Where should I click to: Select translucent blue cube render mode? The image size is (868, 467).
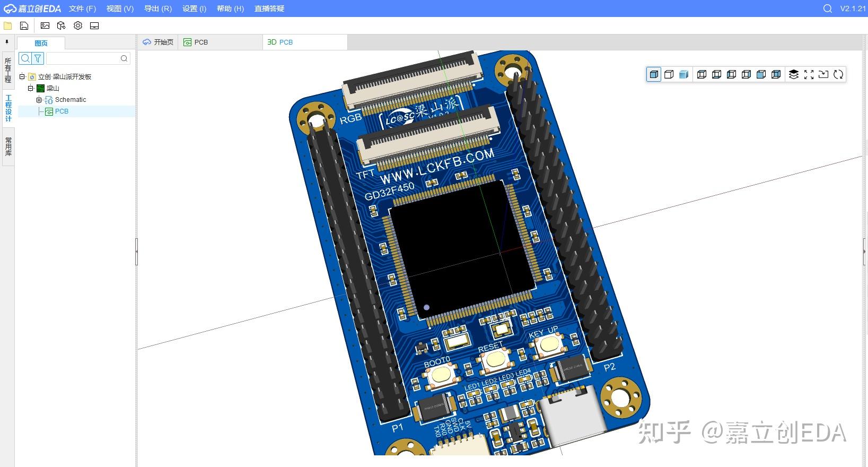coord(683,74)
